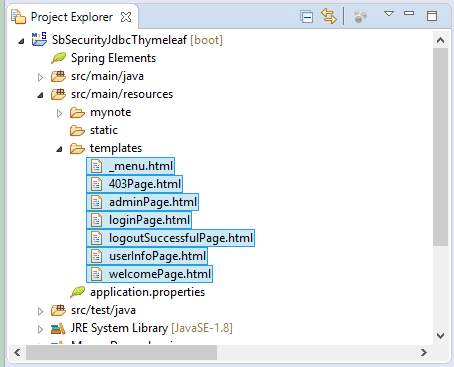Select the application.properties file name
Image resolution: width=454 pixels, height=367 pixels.
[147, 292]
